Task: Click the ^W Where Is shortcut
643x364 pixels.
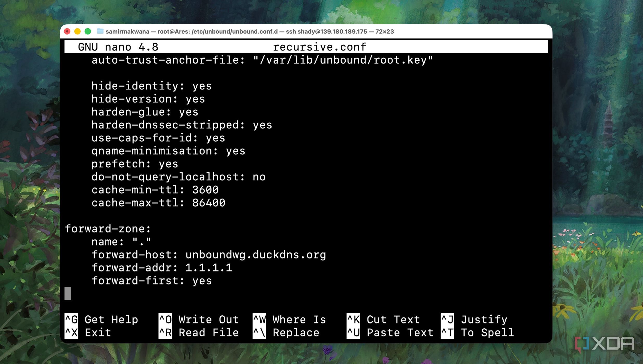Action: click(x=289, y=320)
